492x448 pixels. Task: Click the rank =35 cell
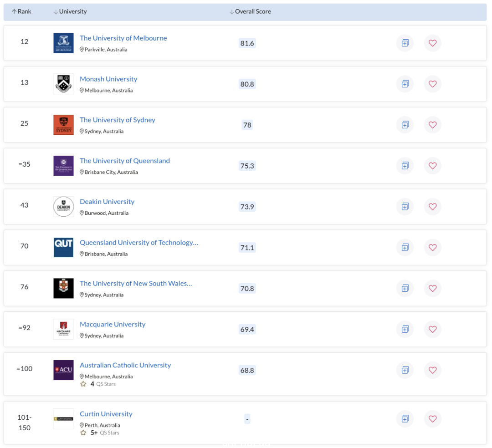[x=25, y=164]
